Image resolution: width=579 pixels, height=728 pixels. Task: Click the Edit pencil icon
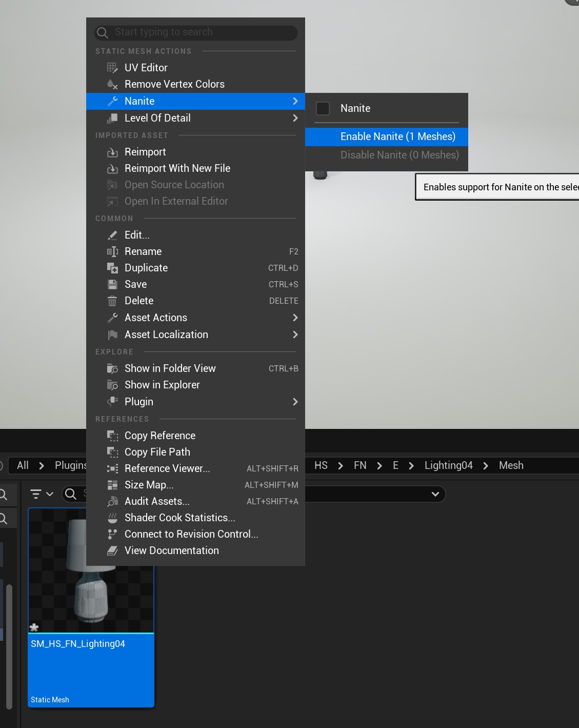112,235
